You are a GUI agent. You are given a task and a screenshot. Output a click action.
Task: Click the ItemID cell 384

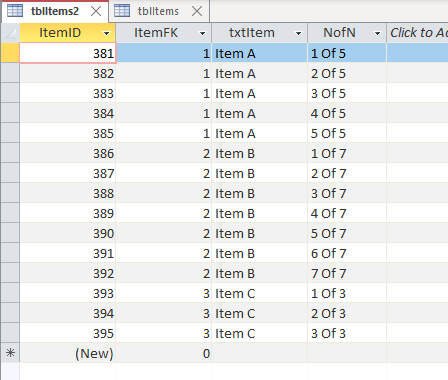(x=68, y=113)
